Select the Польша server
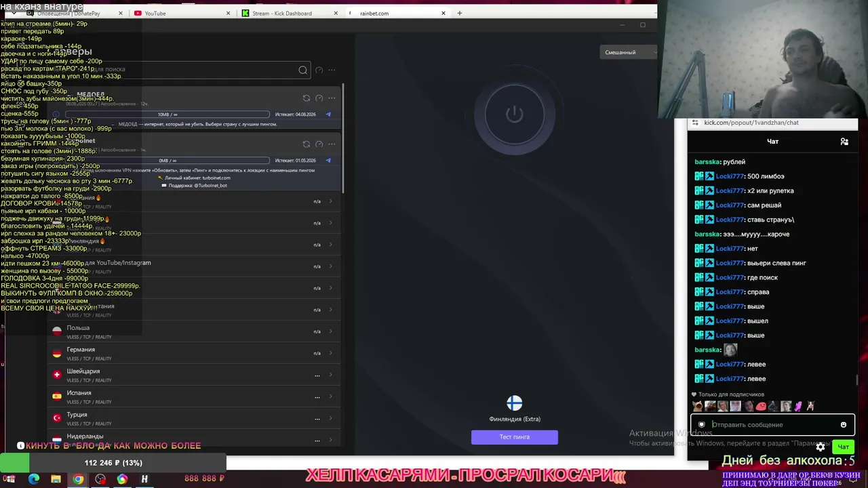Screen dimensions: 868x488 coord(193,331)
